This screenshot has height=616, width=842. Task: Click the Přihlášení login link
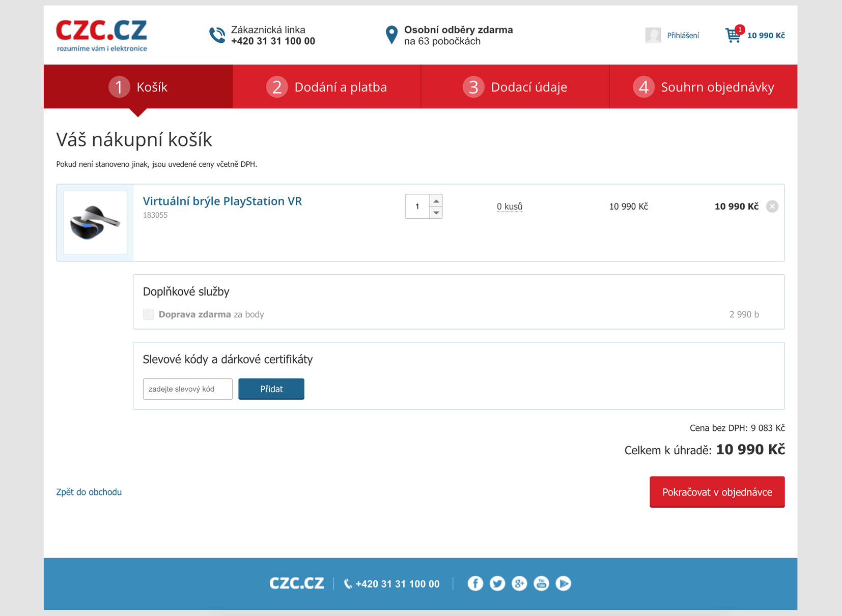(x=683, y=35)
